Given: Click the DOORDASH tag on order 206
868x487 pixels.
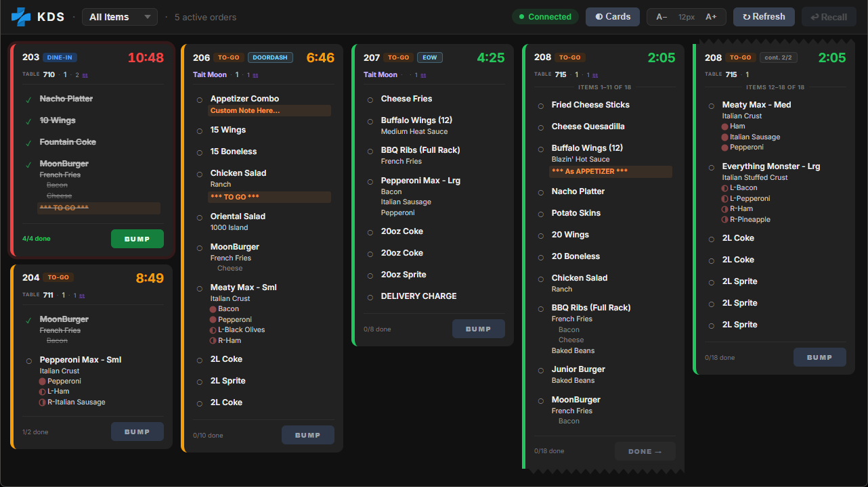Looking at the screenshot, I should coord(270,58).
